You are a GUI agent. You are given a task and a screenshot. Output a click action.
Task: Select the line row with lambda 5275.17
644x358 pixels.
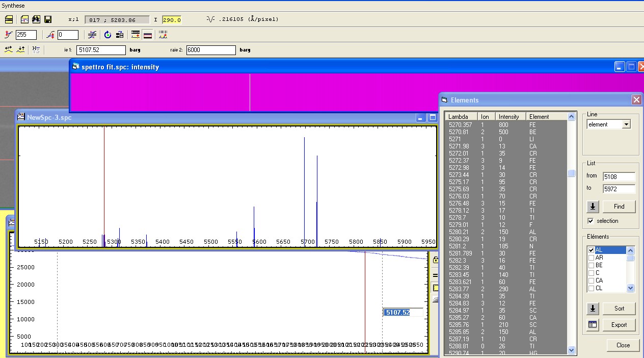(506, 182)
